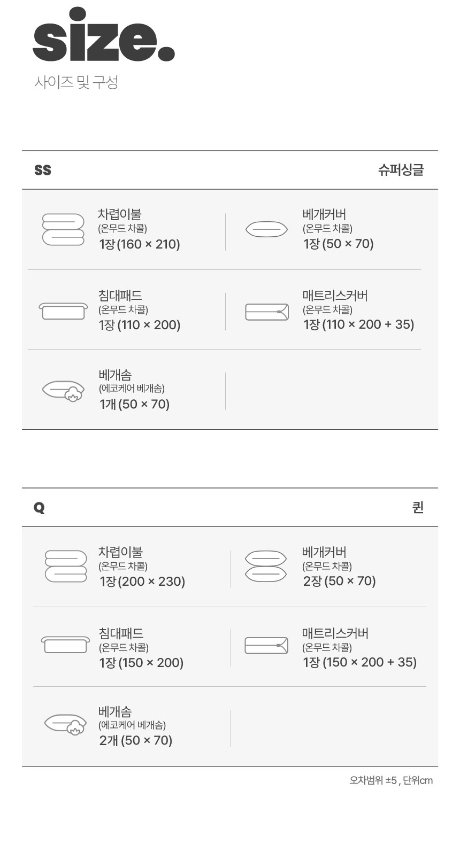Image resolution: width=460 pixels, height=868 pixels.
Task: Click the mattress cover icon in SS section
Action: pos(267,312)
